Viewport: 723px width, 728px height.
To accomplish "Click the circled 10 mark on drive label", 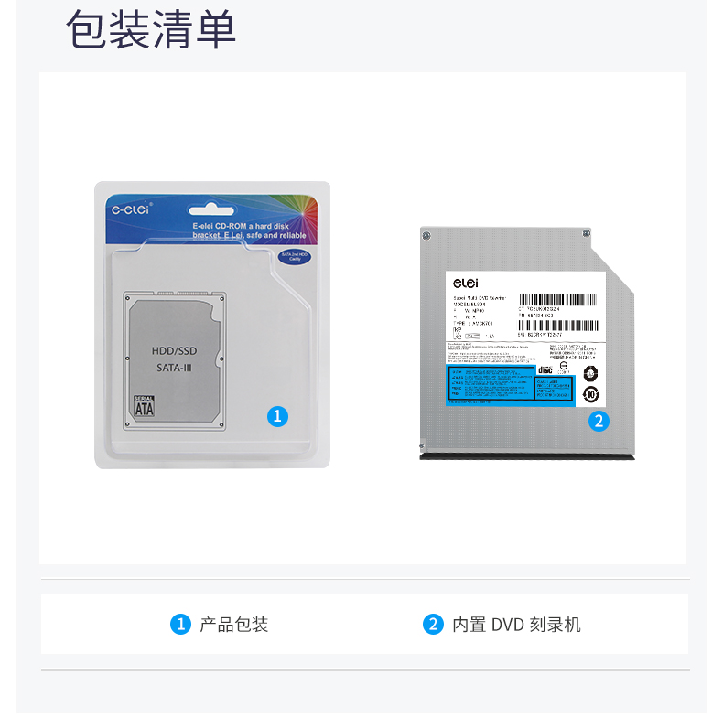I will 590,395.
